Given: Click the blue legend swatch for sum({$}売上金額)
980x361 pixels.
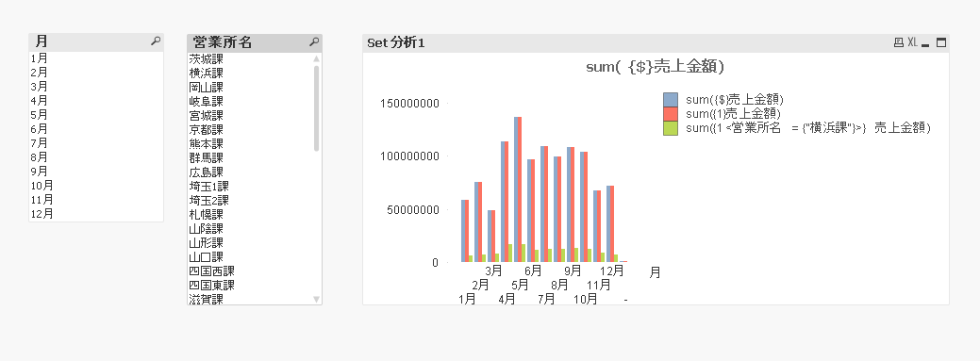Looking at the screenshot, I should pos(671,99).
